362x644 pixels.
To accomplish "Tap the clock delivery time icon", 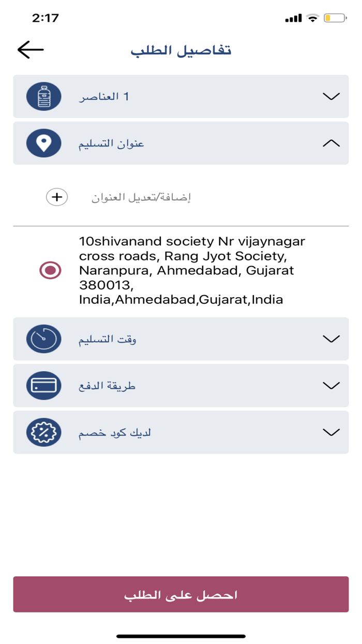I will point(44,339).
